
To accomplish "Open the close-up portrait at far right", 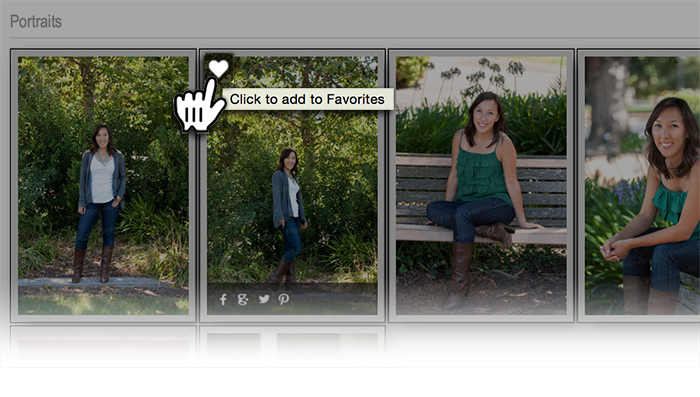I will [642, 185].
